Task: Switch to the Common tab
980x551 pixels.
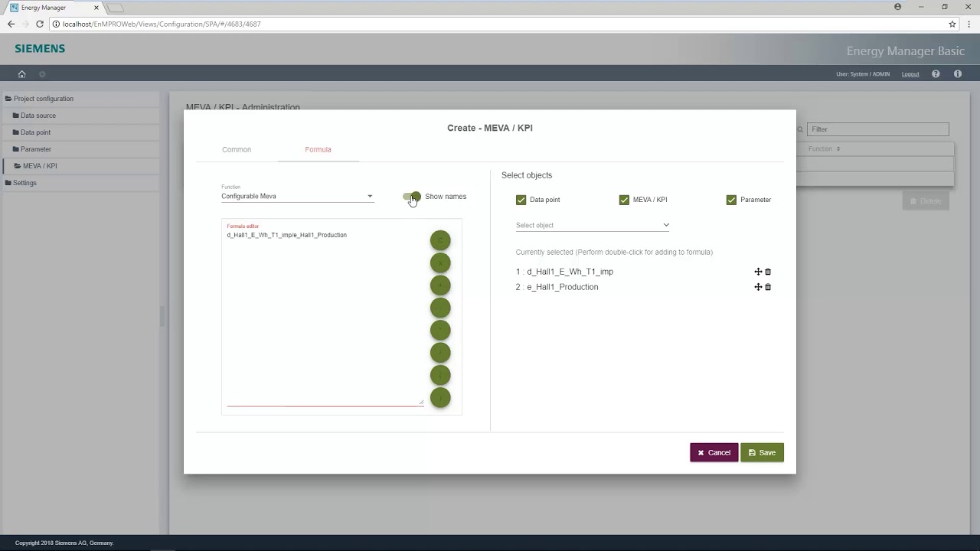Action: coord(237,149)
